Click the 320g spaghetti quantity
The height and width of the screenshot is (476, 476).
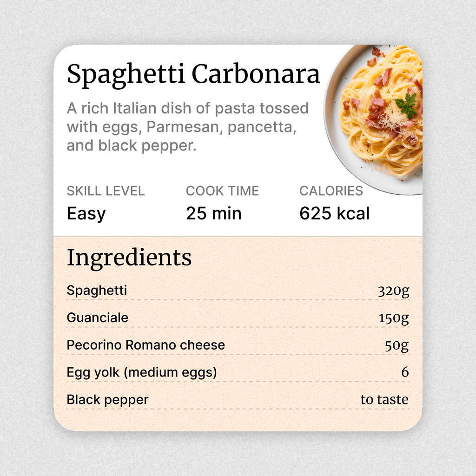[x=393, y=291]
